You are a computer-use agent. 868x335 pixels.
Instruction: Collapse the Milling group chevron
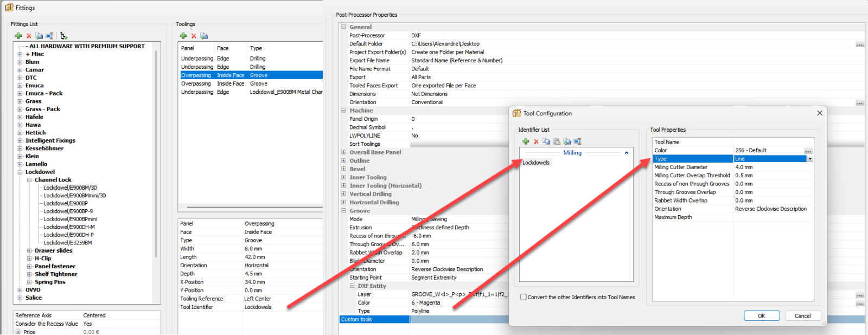point(627,153)
